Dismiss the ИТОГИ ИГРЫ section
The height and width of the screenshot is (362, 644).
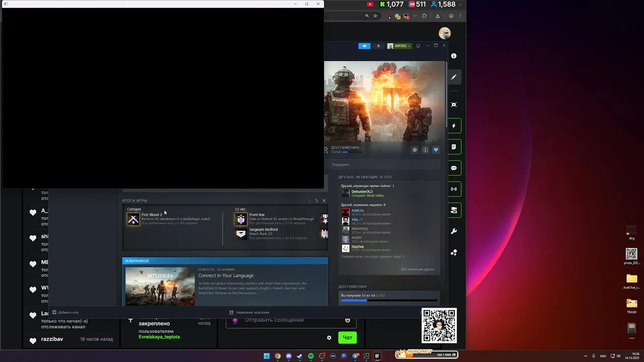[x=324, y=201]
